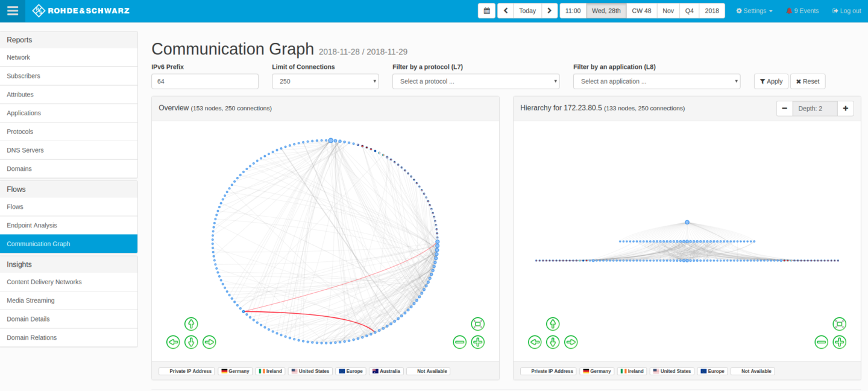Open the hamburger menu in header
The image size is (868, 391).
pyautogui.click(x=13, y=11)
